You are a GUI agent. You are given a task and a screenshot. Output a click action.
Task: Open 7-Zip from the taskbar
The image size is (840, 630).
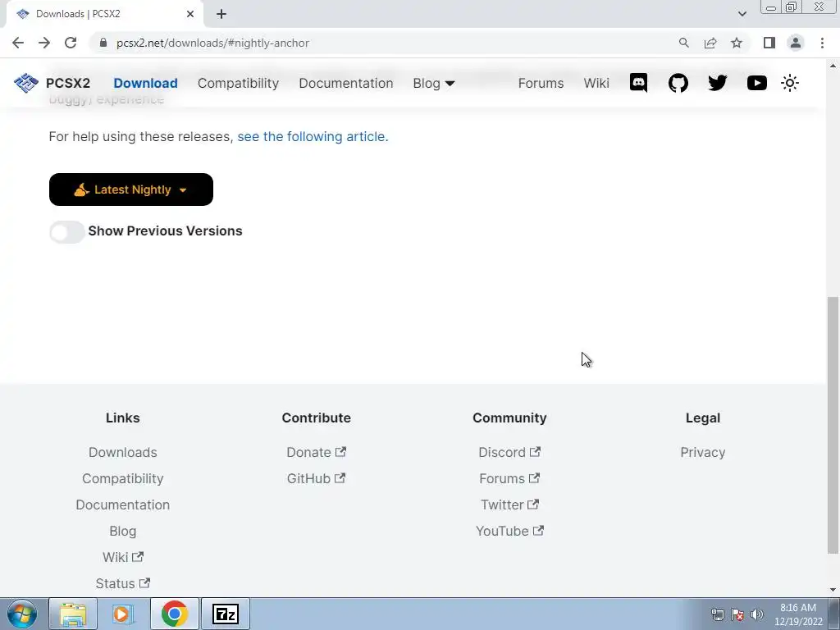pyautogui.click(x=225, y=614)
